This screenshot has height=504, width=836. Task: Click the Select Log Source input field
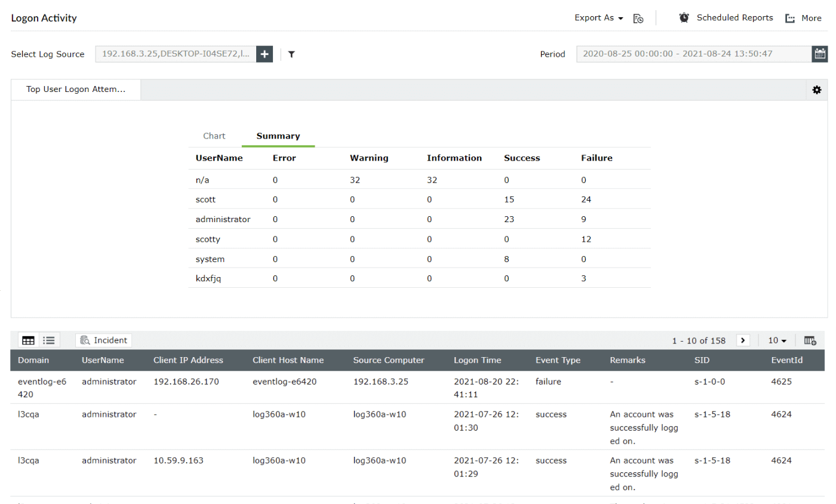tap(176, 54)
